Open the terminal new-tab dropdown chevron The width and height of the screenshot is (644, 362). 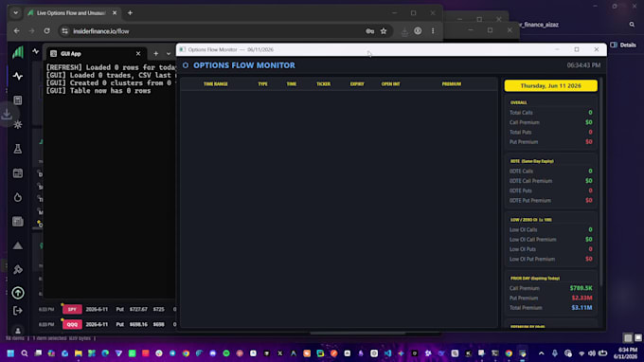tap(169, 54)
